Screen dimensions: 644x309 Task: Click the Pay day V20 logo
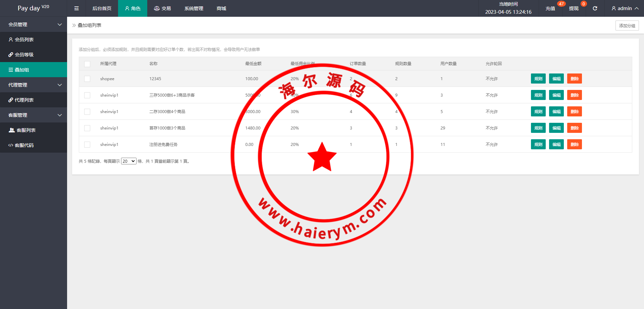coord(34,8)
